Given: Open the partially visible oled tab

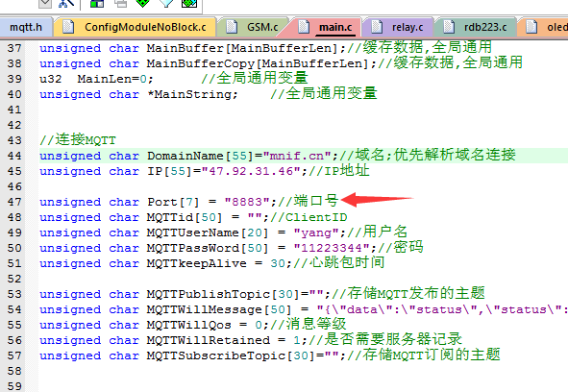Looking at the screenshot, I should 543,27.
